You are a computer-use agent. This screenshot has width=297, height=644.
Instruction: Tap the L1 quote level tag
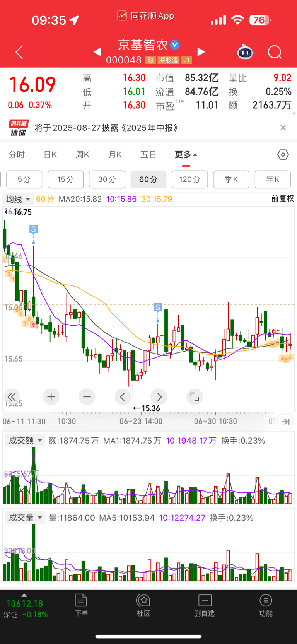[187, 60]
